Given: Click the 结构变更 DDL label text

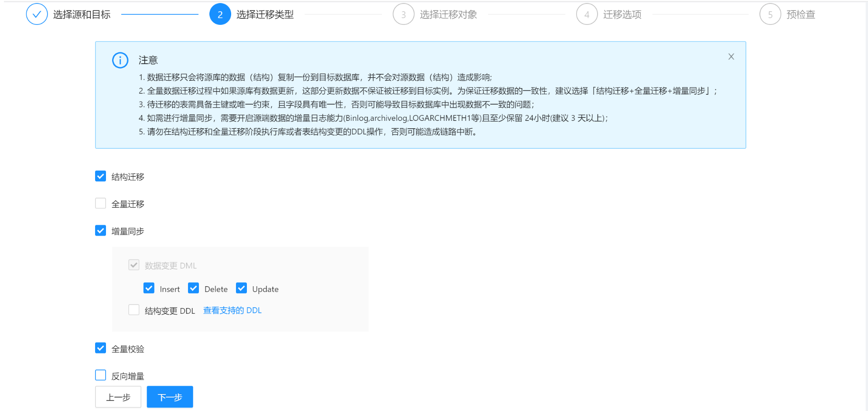Looking at the screenshot, I should (x=170, y=311).
